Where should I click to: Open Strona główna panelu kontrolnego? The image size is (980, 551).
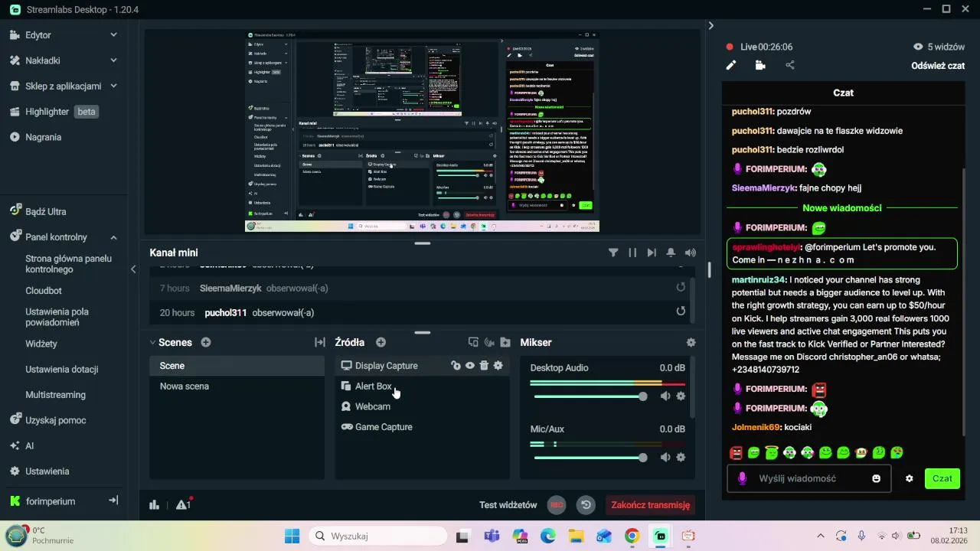[x=68, y=264]
